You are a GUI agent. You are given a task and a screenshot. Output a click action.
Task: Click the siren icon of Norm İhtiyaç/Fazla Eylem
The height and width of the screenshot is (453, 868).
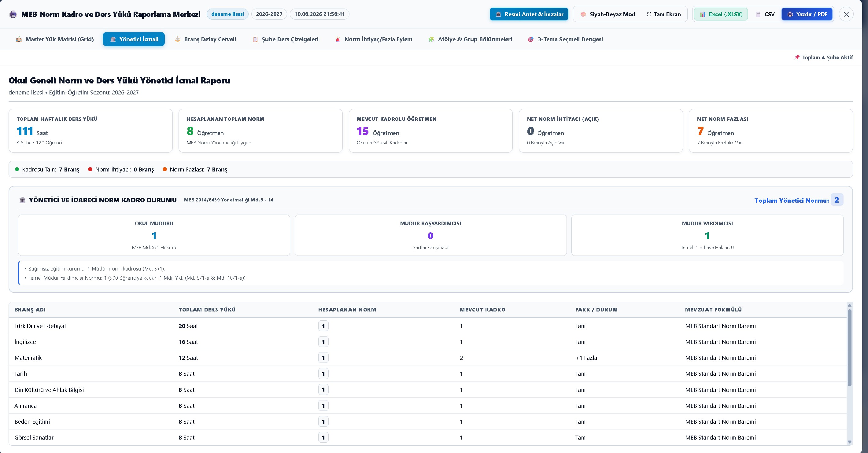tap(338, 39)
